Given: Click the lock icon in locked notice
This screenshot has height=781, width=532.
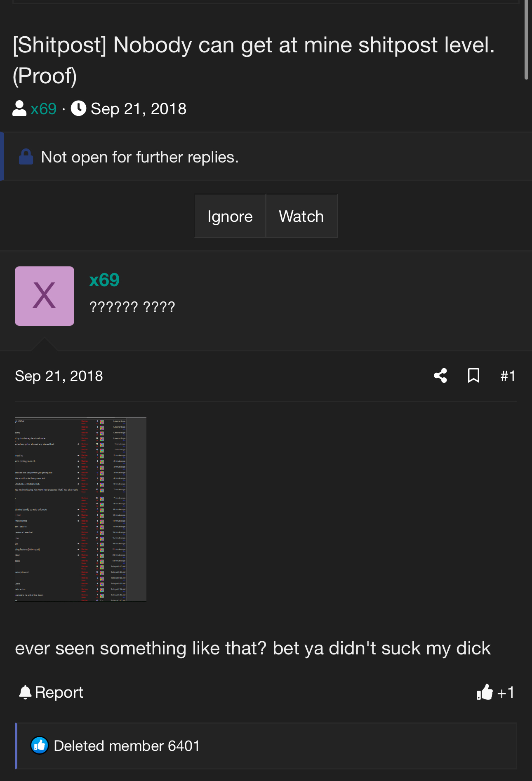Looking at the screenshot, I should pos(26,157).
